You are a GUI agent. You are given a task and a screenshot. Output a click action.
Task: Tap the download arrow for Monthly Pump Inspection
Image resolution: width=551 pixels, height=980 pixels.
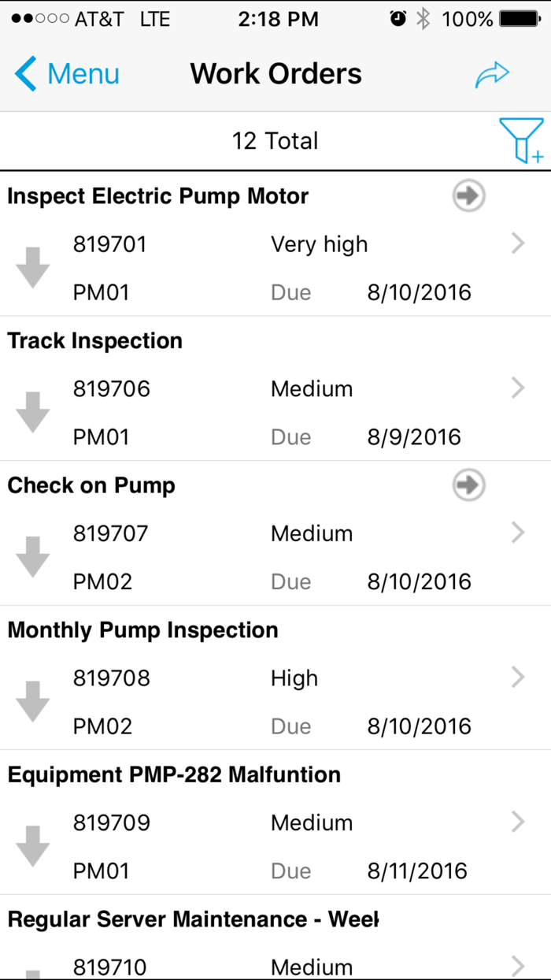(x=32, y=701)
